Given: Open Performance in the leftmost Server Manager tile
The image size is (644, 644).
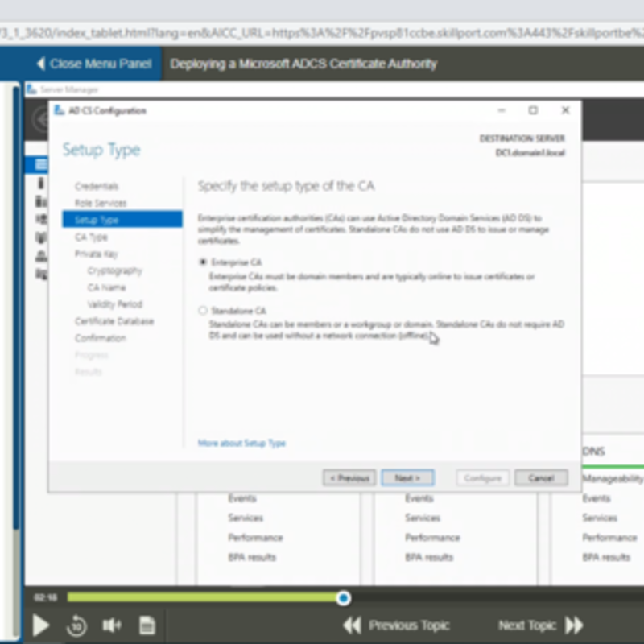Looking at the screenshot, I should [255, 537].
